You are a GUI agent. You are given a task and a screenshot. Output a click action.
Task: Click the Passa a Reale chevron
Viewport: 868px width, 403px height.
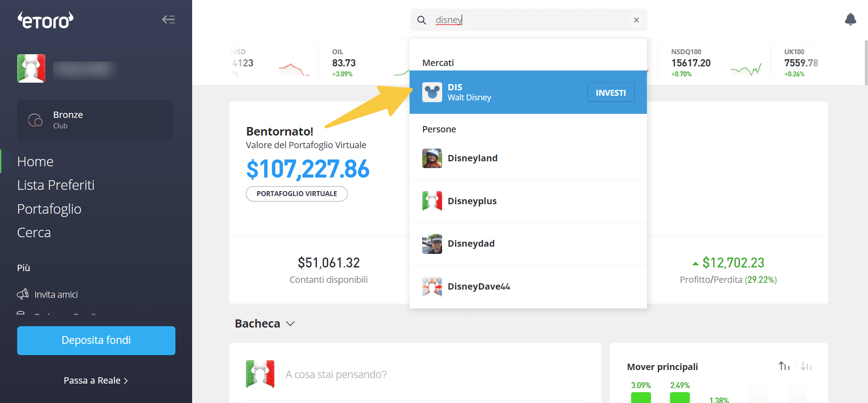click(x=126, y=381)
